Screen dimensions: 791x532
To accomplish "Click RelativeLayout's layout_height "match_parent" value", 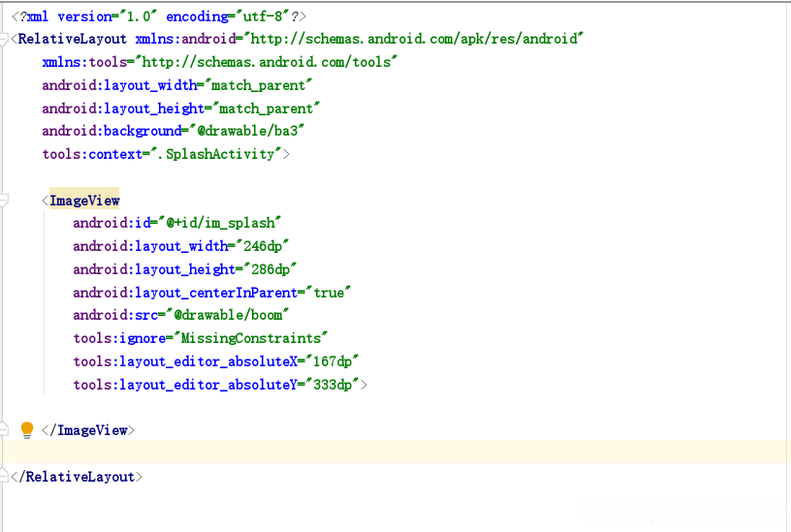I will 266,109.
